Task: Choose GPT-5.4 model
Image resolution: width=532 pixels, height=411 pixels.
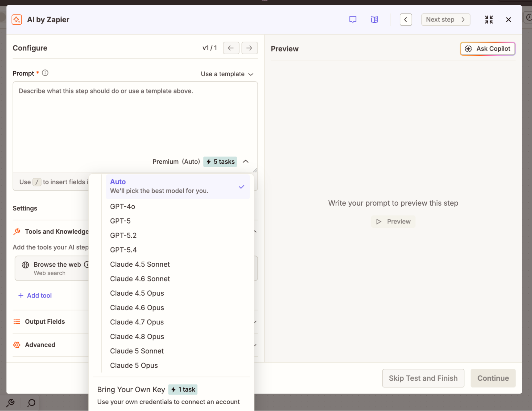Action: point(178,250)
